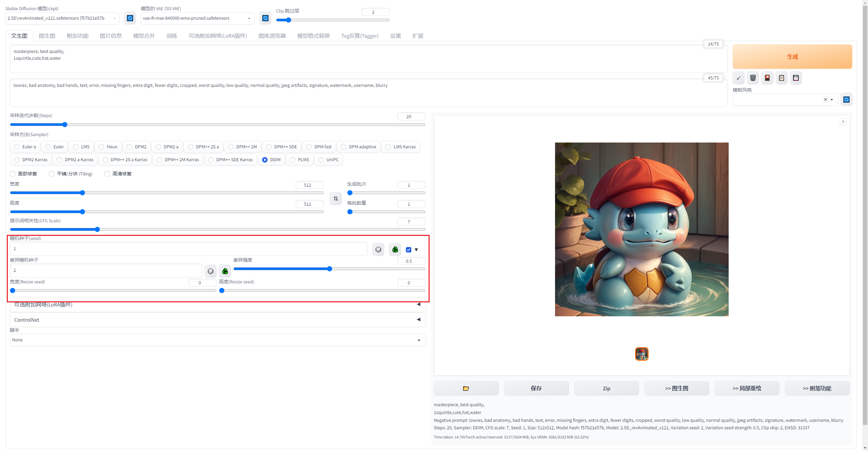Click the CFG Scale slider handle

point(97,230)
